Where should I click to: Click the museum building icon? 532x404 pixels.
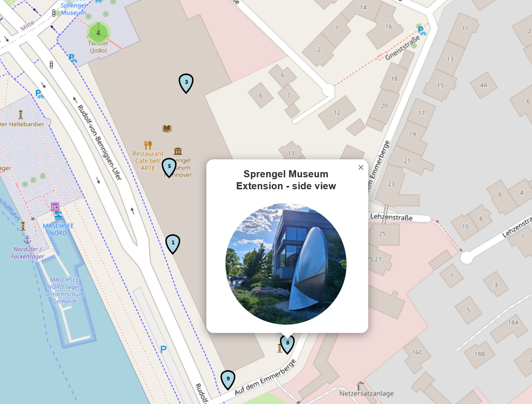(x=178, y=151)
